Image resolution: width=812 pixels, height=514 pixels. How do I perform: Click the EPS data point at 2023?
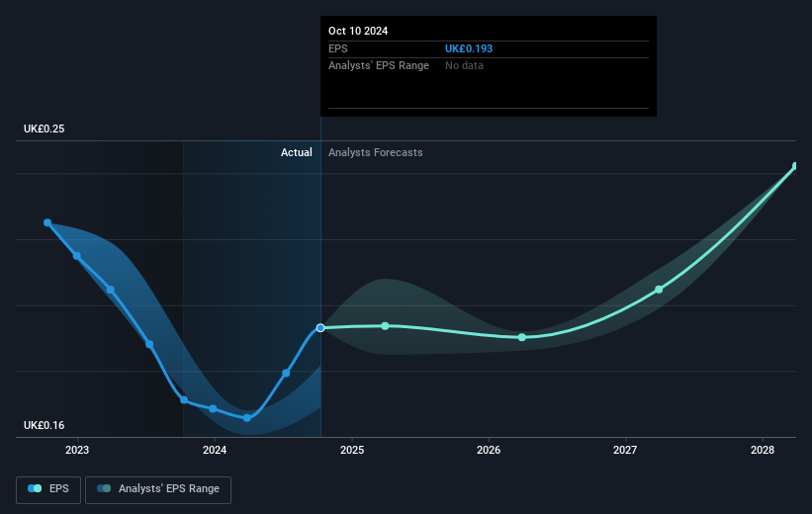point(76,256)
